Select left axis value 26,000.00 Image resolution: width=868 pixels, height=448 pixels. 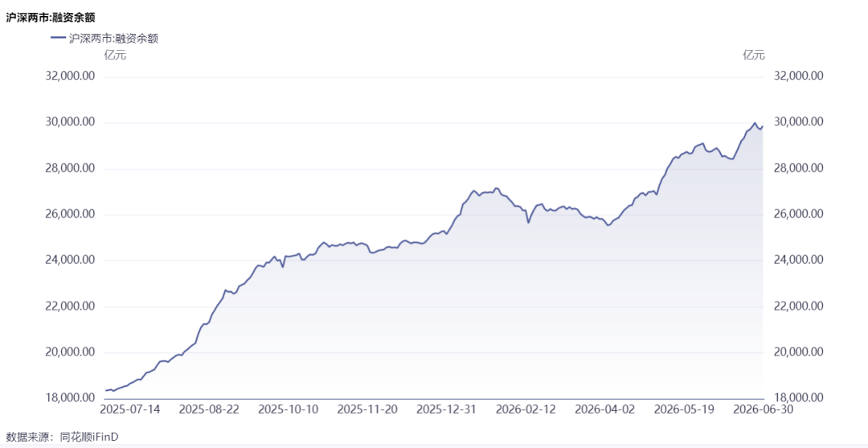(x=70, y=214)
